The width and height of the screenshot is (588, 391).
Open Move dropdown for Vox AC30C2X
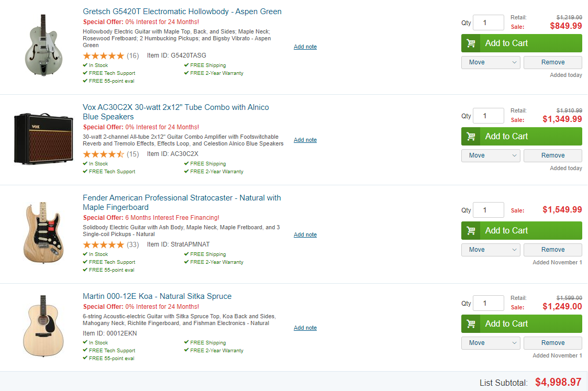point(491,155)
